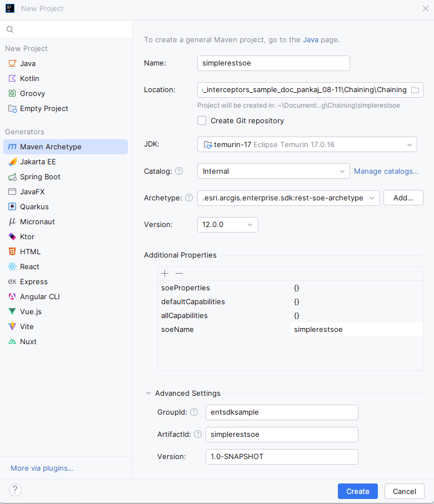Add a property using the plus icon
The width and height of the screenshot is (434, 504).
click(164, 273)
